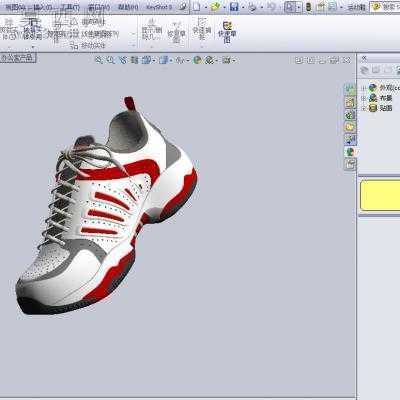Screen dimensions: 400x400
Task: Click the Rebuild traffic light icon
Action: click(309, 7)
